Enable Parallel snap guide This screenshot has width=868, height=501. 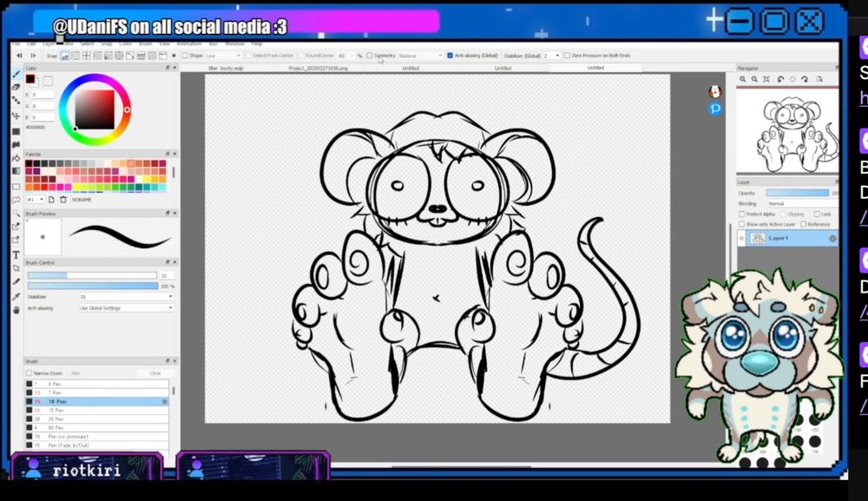pyautogui.click(x=76, y=56)
